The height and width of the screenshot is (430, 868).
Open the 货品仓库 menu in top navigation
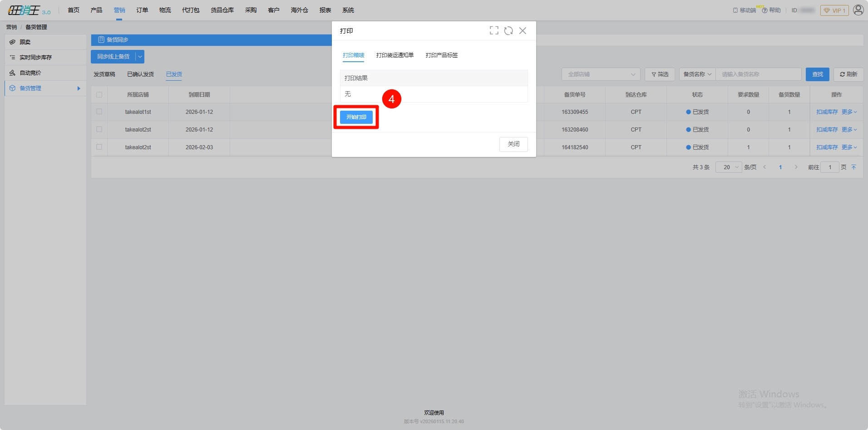(x=222, y=10)
